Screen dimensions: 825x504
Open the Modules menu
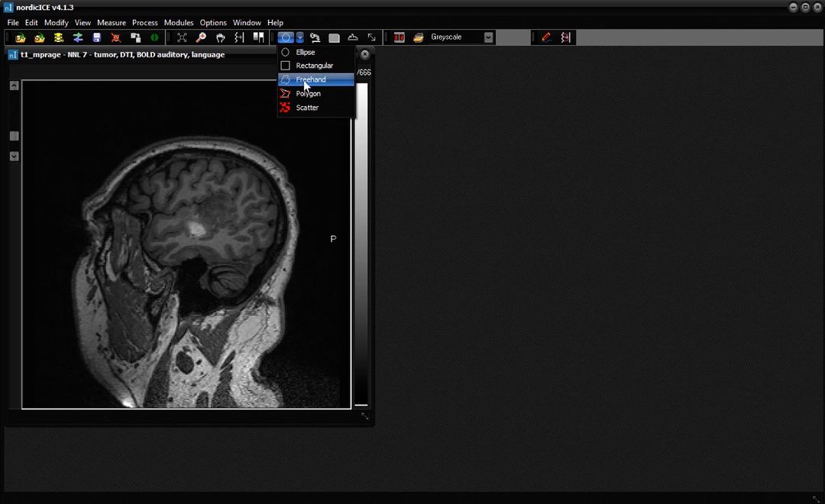[x=179, y=23]
